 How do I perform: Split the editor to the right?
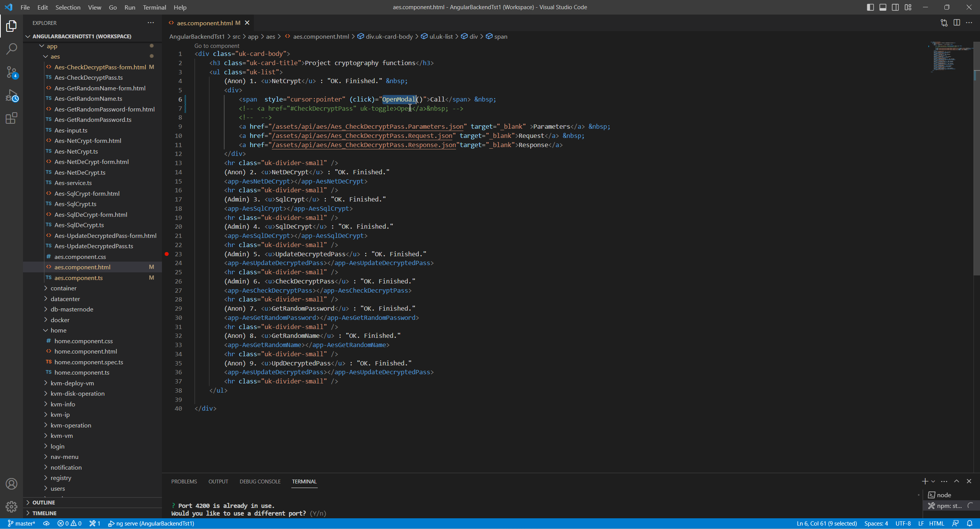coord(957,23)
